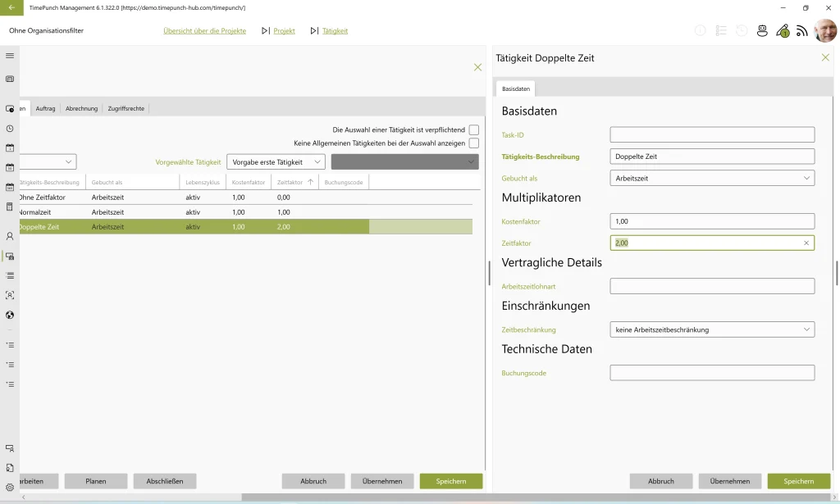This screenshot has height=504, width=840.
Task: Open the pencil icon with badge 1
Action: coord(783,31)
